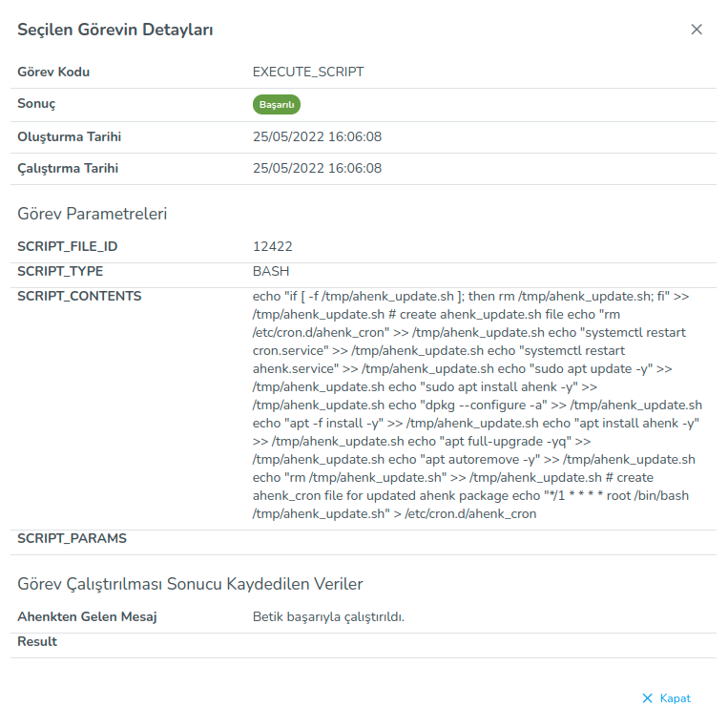This screenshot has width=728, height=728.
Task: Click the green Başarılı status badge
Action: pos(277,104)
